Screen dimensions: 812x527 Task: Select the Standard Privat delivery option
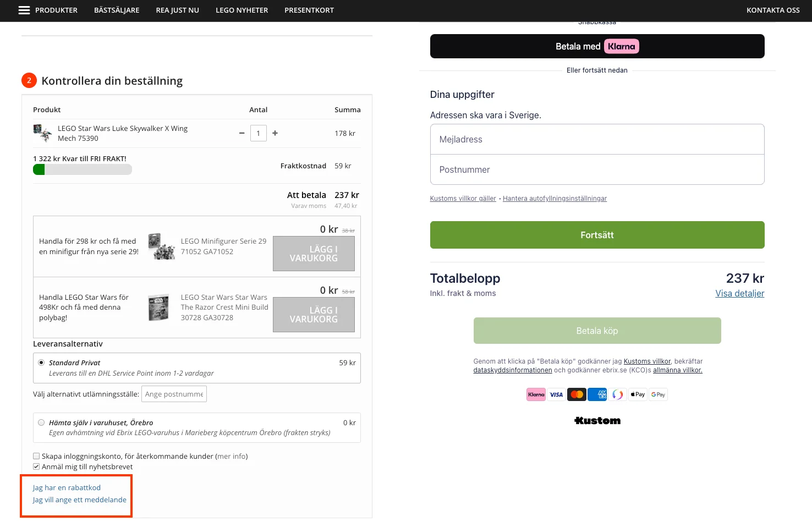pyautogui.click(x=41, y=363)
